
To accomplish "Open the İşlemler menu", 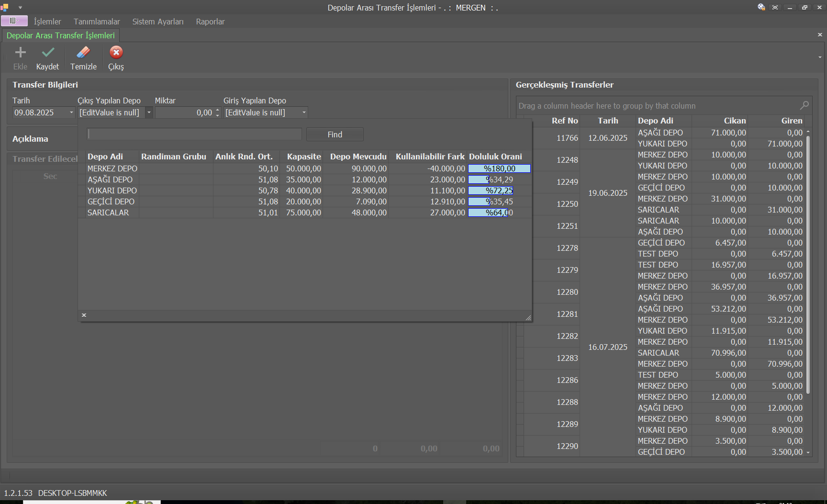I will pos(47,22).
